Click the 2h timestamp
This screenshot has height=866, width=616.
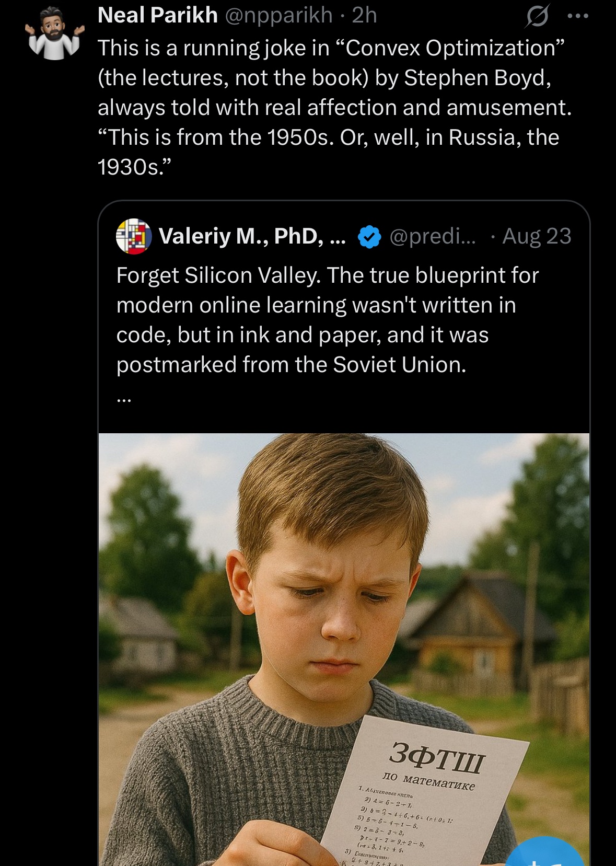coord(364,15)
